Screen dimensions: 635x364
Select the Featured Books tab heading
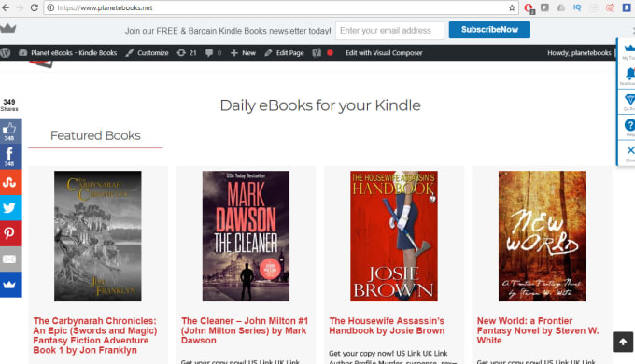[x=95, y=135]
